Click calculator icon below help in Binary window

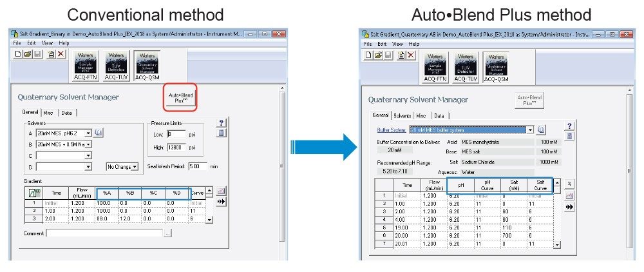(221, 133)
